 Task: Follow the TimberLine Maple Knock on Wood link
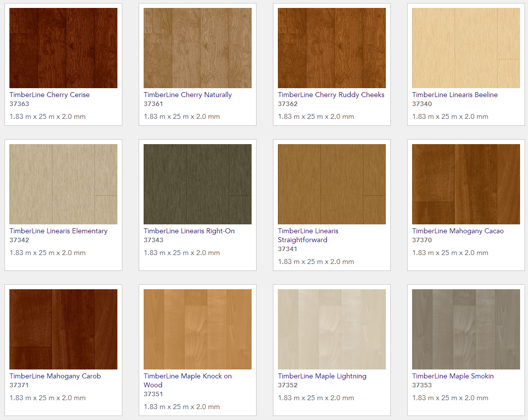tap(188, 380)
